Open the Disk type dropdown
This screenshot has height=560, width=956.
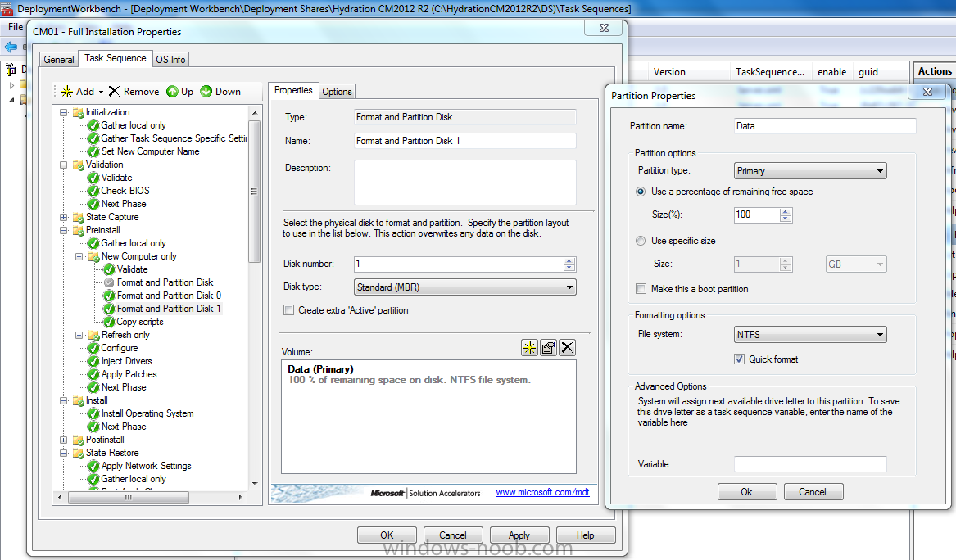point(465,287)
